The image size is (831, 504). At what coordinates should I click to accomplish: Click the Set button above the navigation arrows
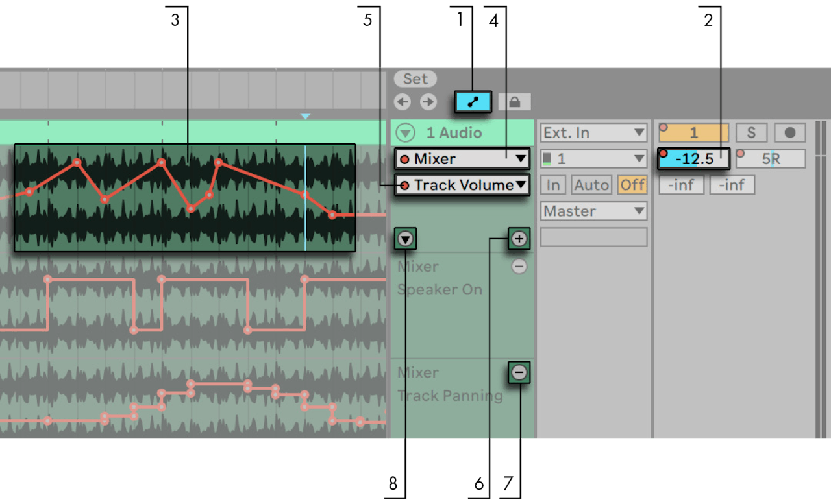coord(415,78)
